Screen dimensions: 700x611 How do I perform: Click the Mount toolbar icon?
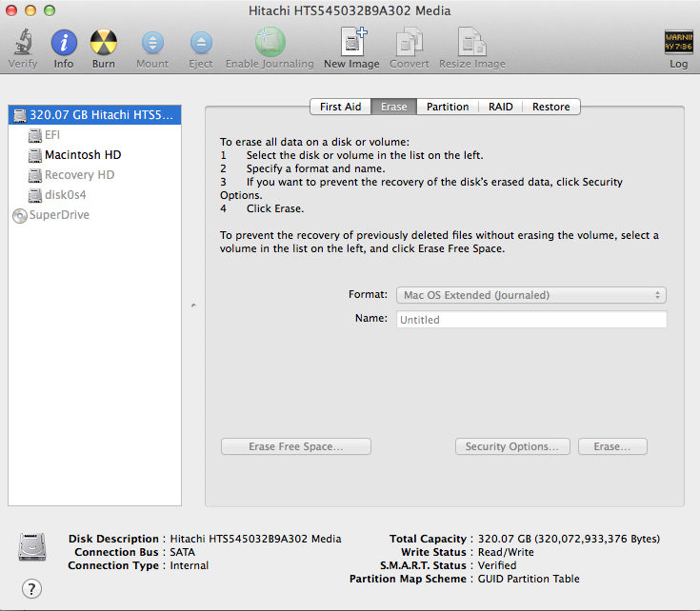152,43
